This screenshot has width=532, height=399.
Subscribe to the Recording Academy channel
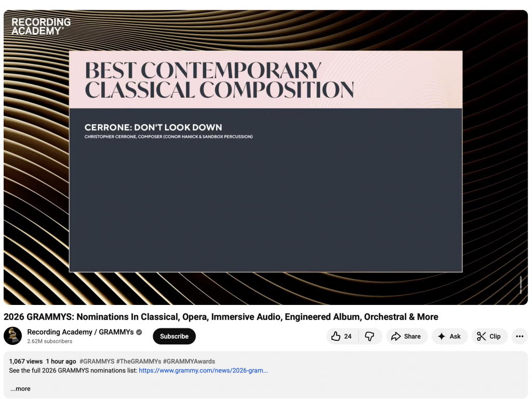tap(174, 336)
